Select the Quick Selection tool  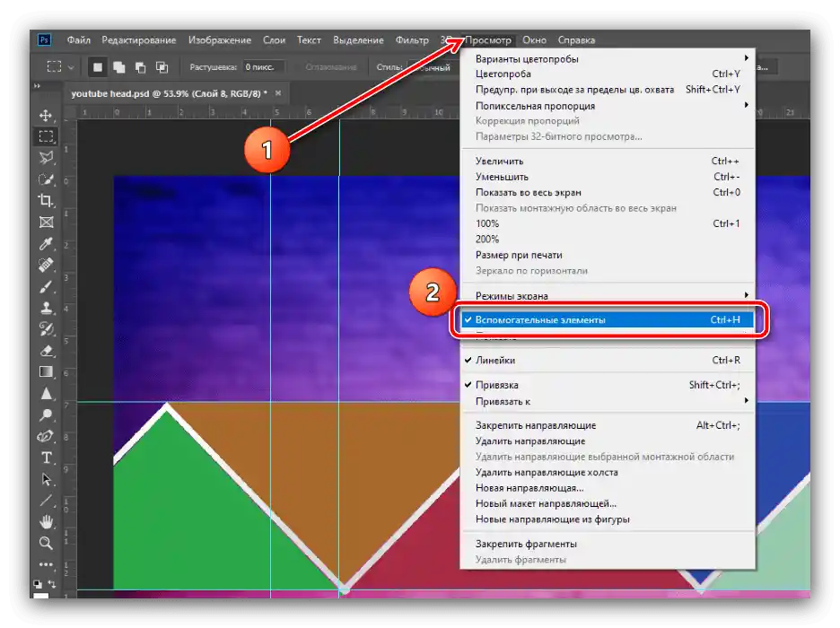[x=46, y=179]
